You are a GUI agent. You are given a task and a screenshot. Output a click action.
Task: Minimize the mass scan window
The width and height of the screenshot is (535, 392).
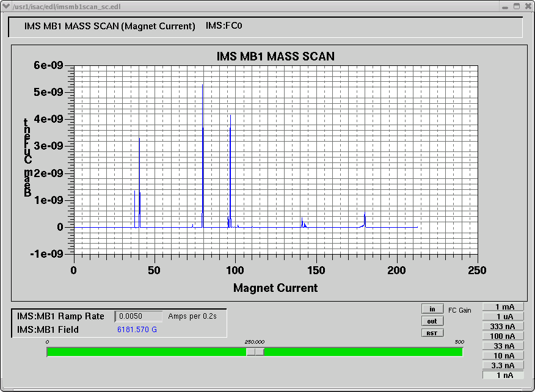(x=505, y=6)
